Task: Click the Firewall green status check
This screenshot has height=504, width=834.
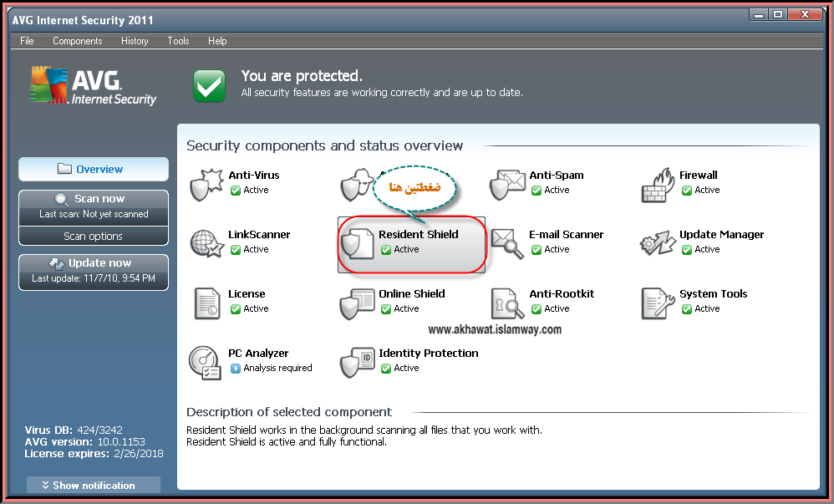Action: coord(687,190)
